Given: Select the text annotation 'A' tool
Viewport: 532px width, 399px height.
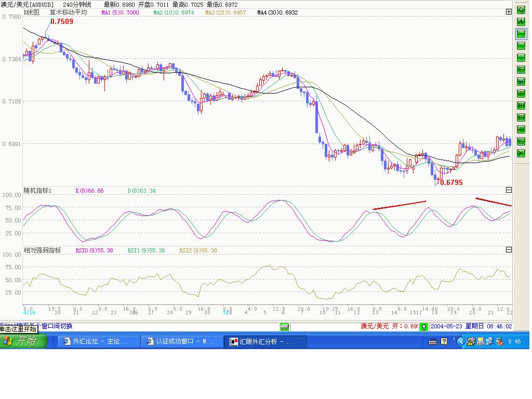Looking at the screenshot, I should [x=521, y=22].
